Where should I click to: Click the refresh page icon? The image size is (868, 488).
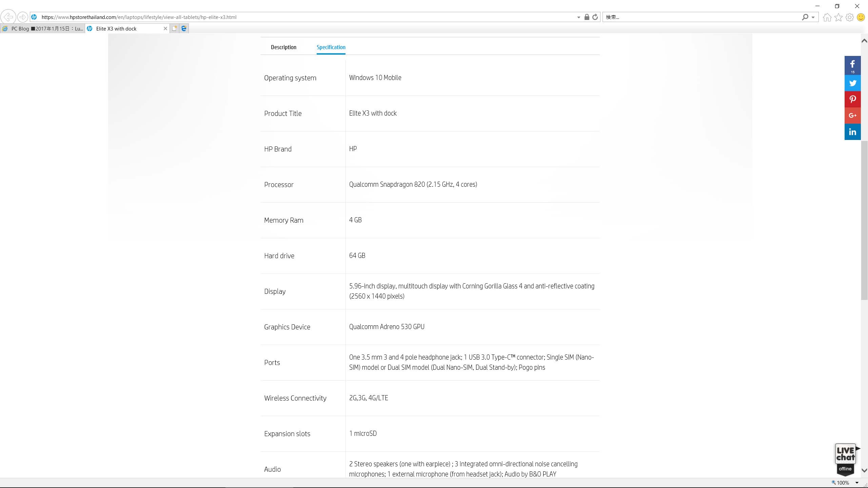click(x=595, y=17)
